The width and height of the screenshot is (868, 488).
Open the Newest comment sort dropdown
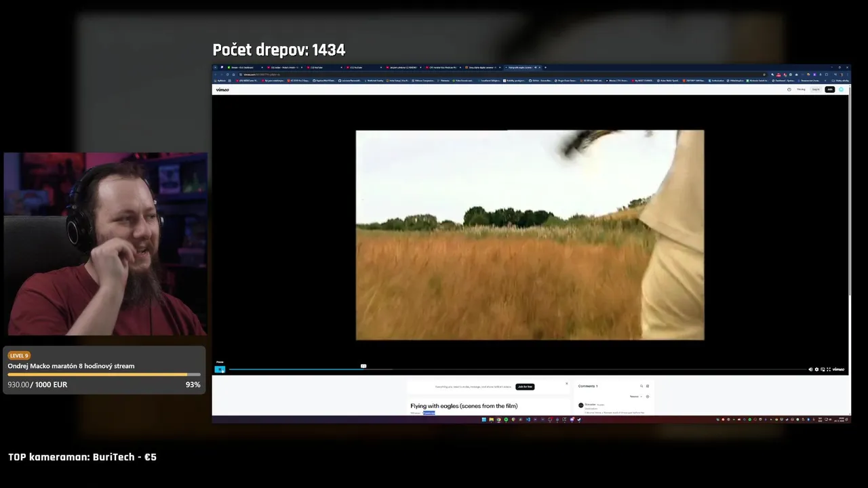tap(635, 396)
